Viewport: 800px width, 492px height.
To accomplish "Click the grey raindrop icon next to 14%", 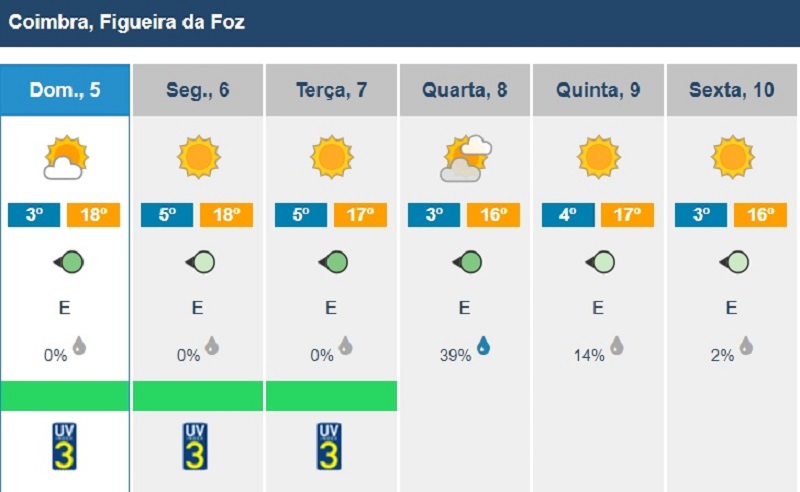I will (x=617, y=346).
